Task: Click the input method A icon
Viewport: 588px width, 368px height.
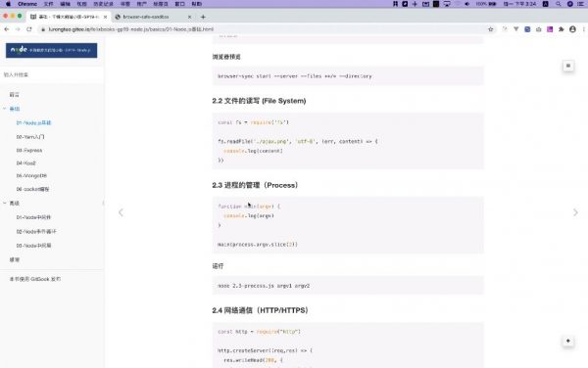Action: [546, 4]
